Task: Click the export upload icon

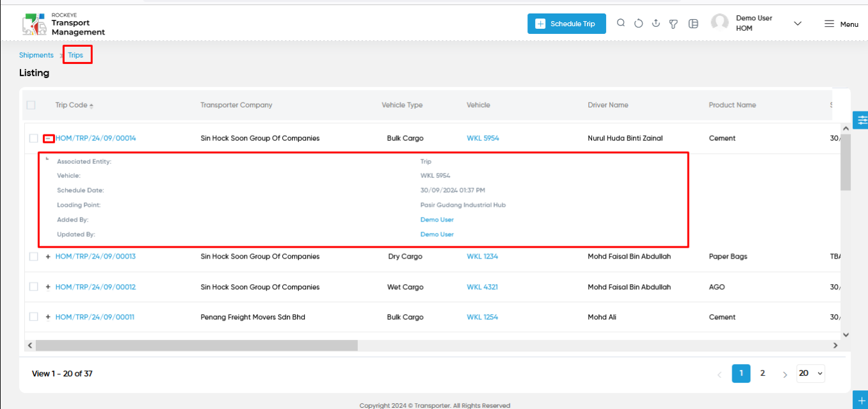Action: click(x=655, y=23)
